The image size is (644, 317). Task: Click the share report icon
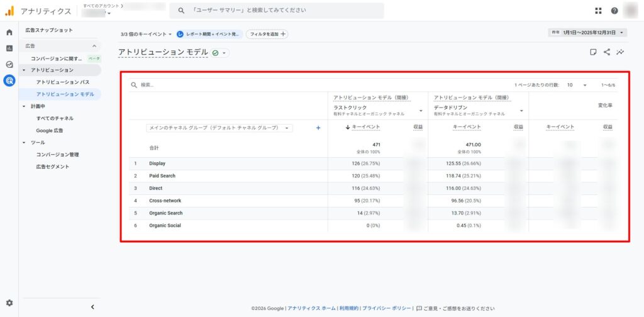(607, 52)
